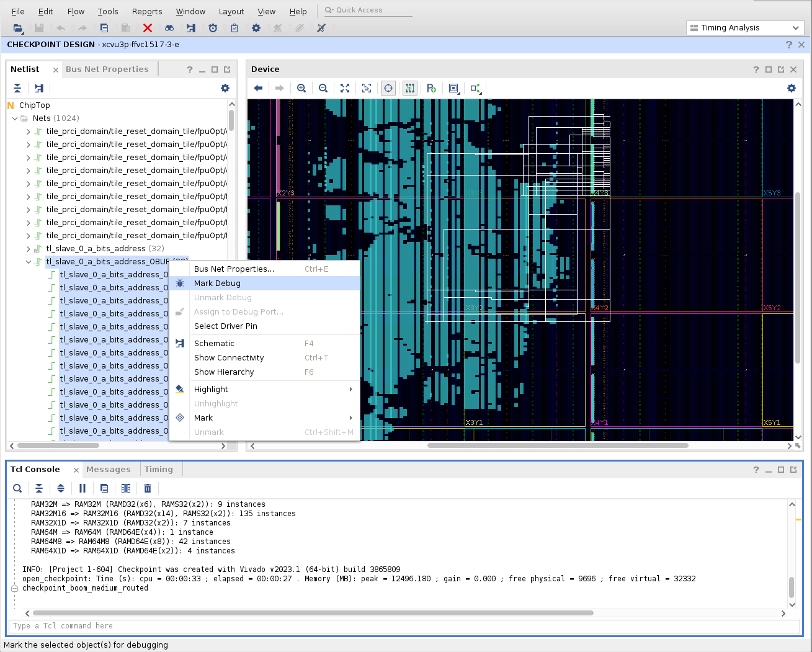Collapse the Nets (1024) tree node

click(16, 118)
